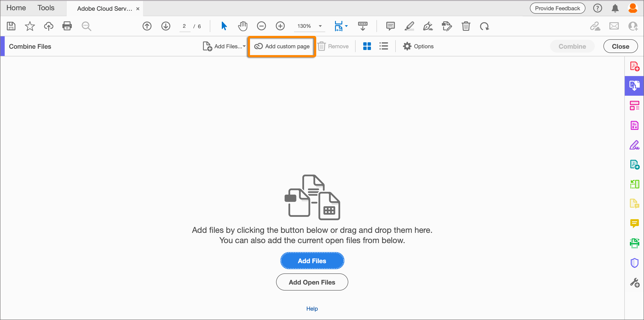Click the Add Open Files link
The image size is (644, 320).
(312, 282)
